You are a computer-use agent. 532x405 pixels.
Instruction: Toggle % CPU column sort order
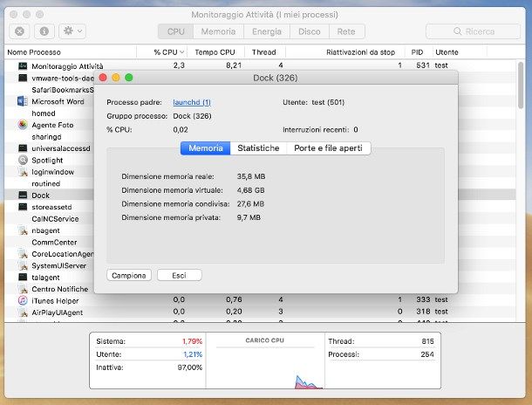point(162,52)
